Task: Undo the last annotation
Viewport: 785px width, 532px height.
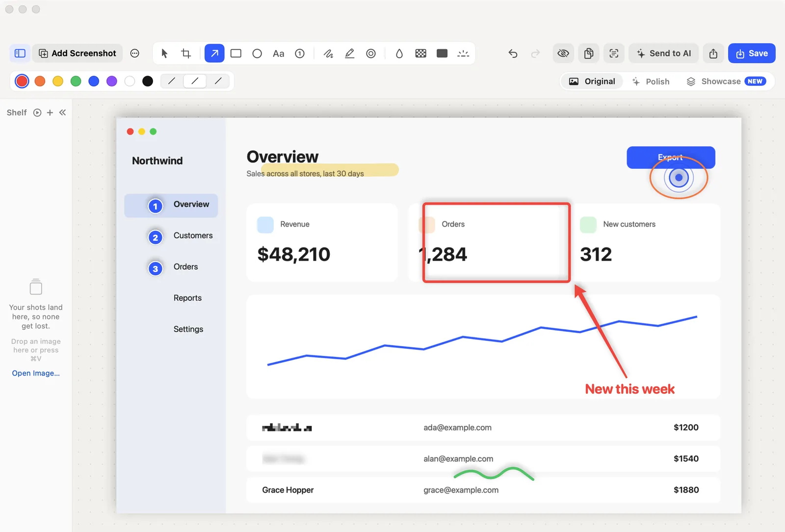Action: pyautogui.click(x=513, y=53)
